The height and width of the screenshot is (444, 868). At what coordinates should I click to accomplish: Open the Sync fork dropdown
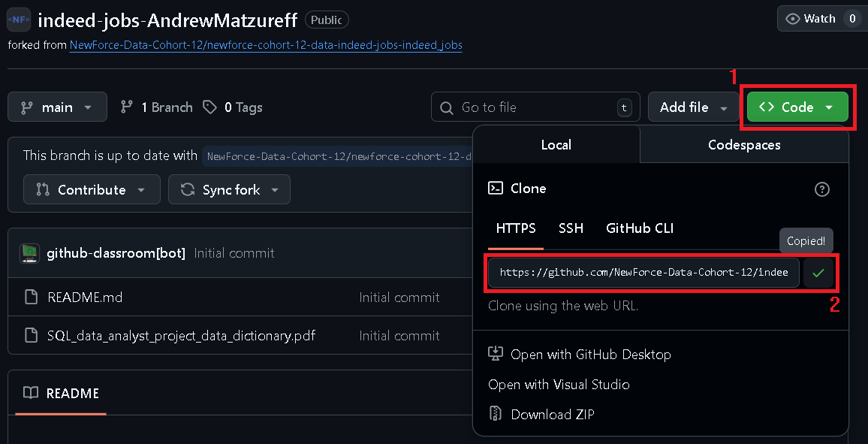[229, 189]
